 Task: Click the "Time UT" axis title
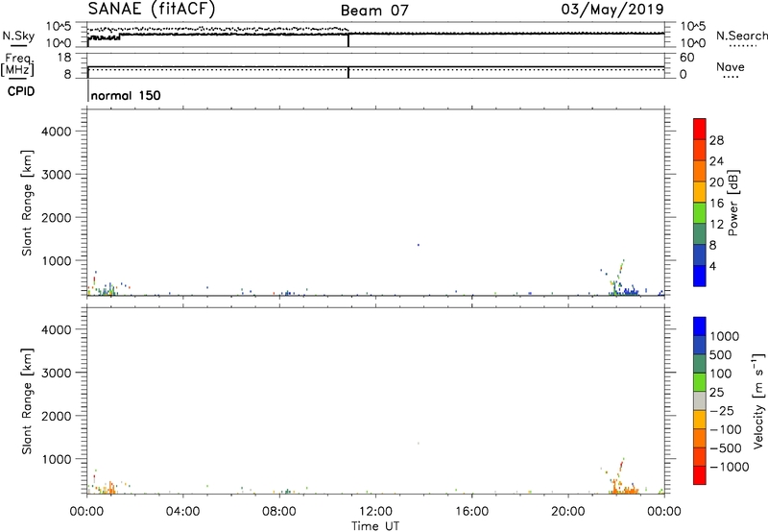pyautogui.click(x=375, y=526)
